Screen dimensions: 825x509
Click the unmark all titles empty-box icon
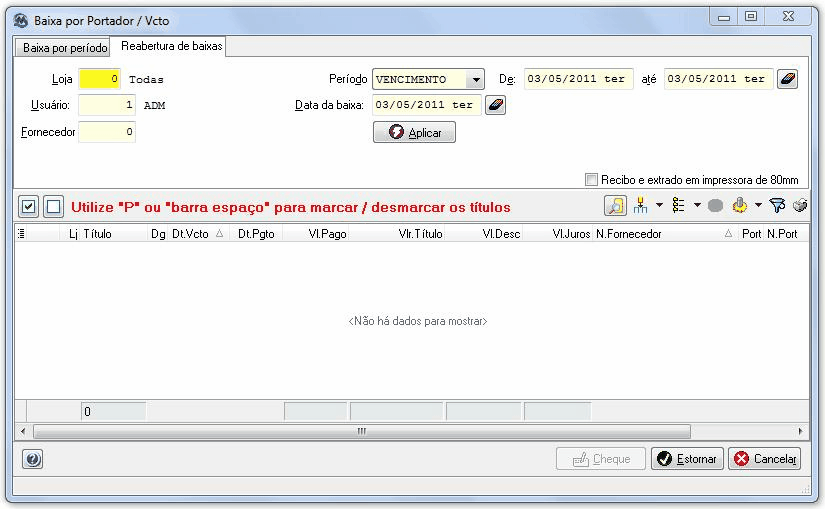click(53, 206)
